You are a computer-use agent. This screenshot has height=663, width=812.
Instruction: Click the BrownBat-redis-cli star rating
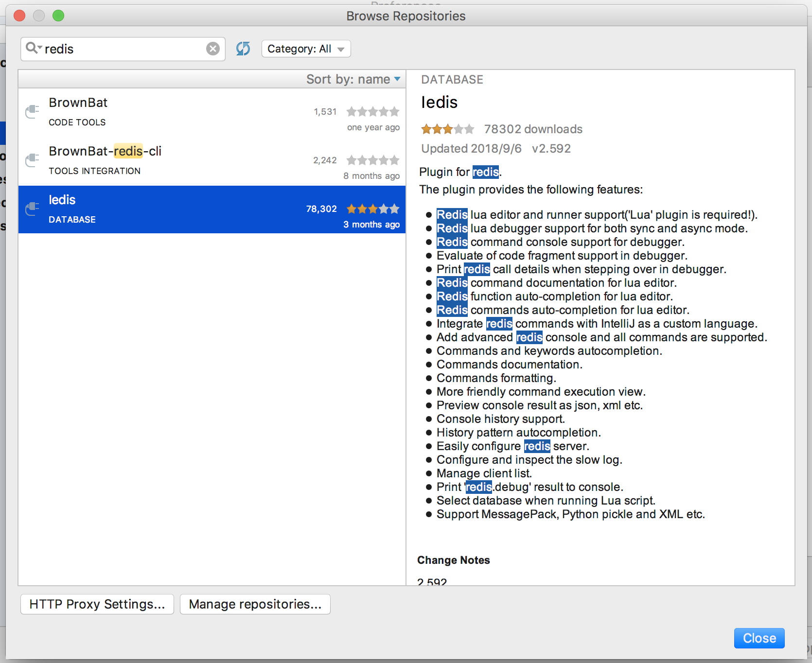point(373,160)
